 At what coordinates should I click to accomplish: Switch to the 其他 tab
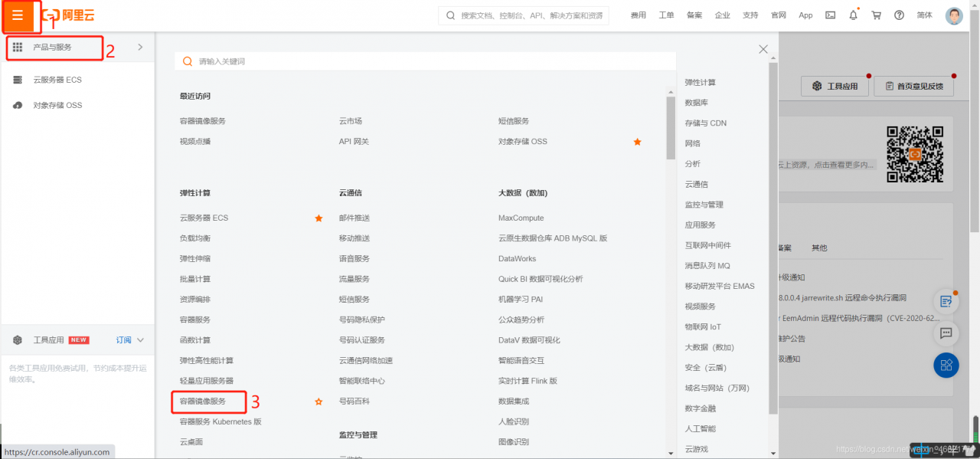[x=819, y=248]
